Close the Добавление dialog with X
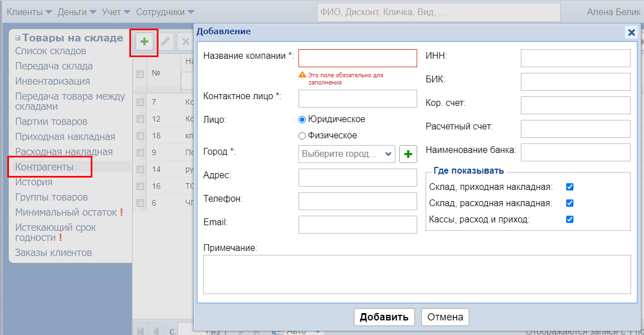The height and width of the screenshot is (335, 644). [x=631, y=32]
